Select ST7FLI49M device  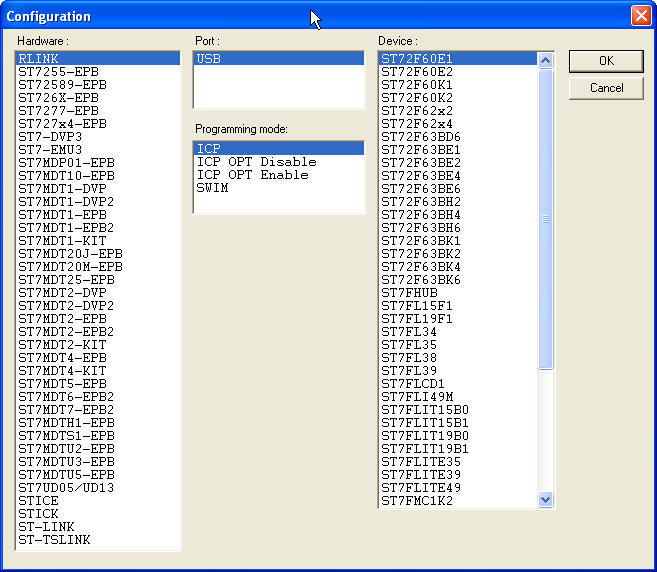pyautogui.click(x=458, y=396)
